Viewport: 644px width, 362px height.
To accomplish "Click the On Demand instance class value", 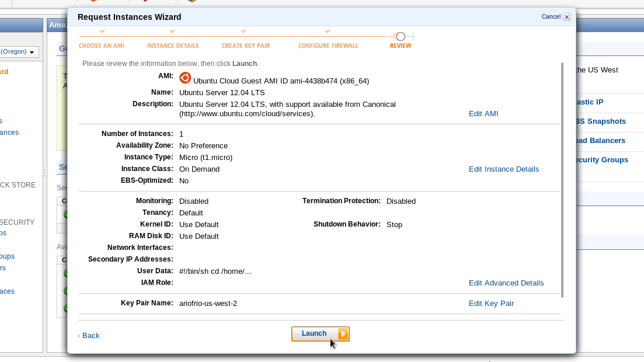I will (199, 169).
